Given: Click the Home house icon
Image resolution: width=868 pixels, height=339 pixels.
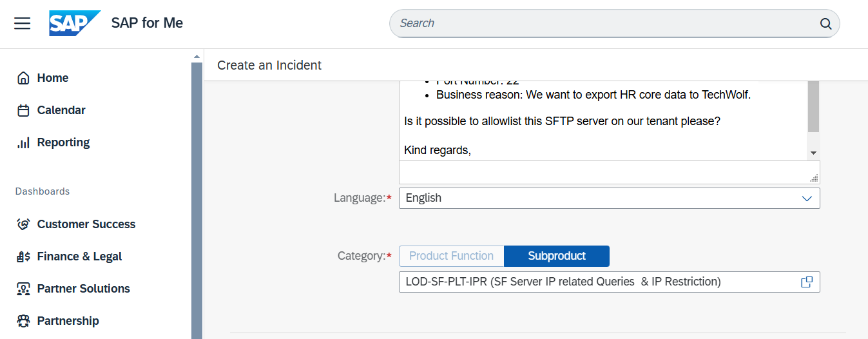Looking at the screenshot, I should coord(23,78).
